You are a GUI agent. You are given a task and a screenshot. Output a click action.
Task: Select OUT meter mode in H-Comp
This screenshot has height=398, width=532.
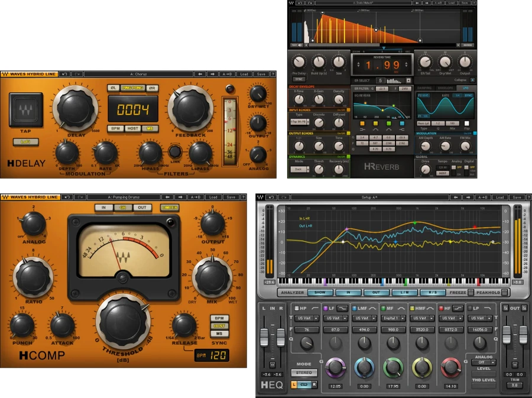point(142,208)
